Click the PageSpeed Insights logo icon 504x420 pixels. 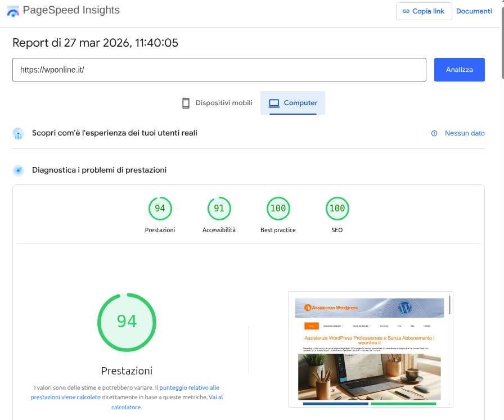13,10
